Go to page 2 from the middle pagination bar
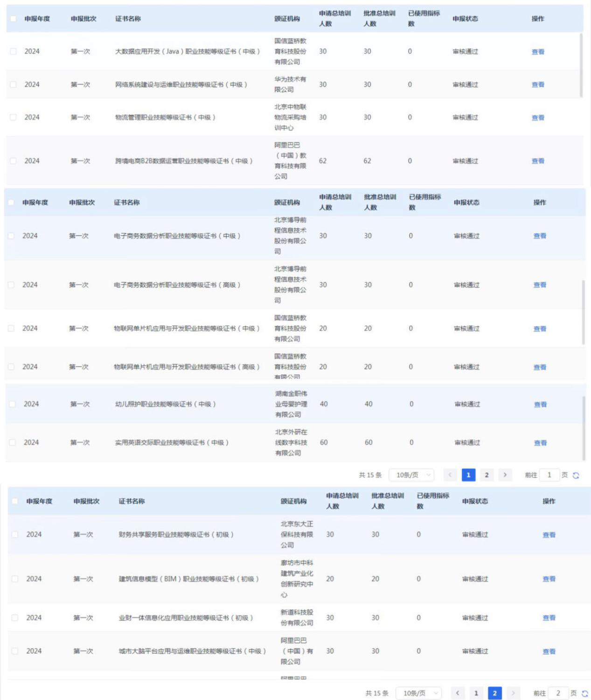 pyautogui.click(x=487, y=475)
